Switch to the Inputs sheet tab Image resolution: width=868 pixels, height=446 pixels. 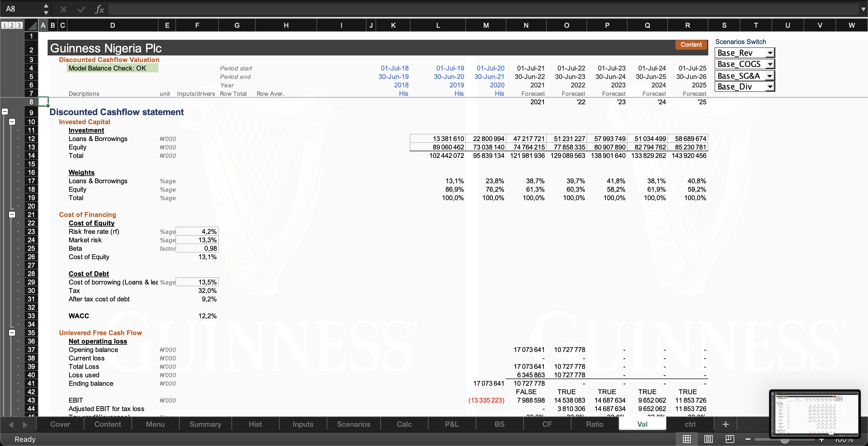[x=303, y=424]
